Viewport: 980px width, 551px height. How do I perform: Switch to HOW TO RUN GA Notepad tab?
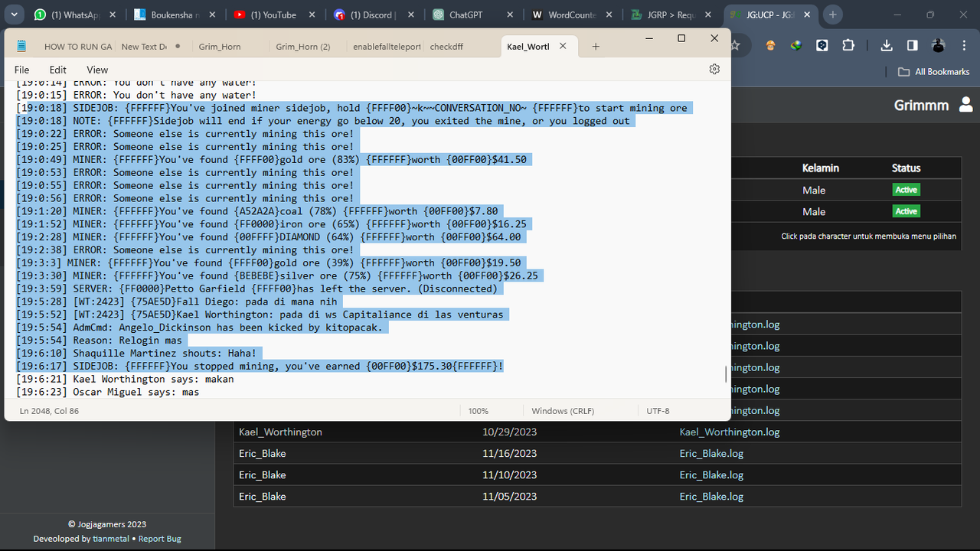pyautogui.click(x=78, y=47)
